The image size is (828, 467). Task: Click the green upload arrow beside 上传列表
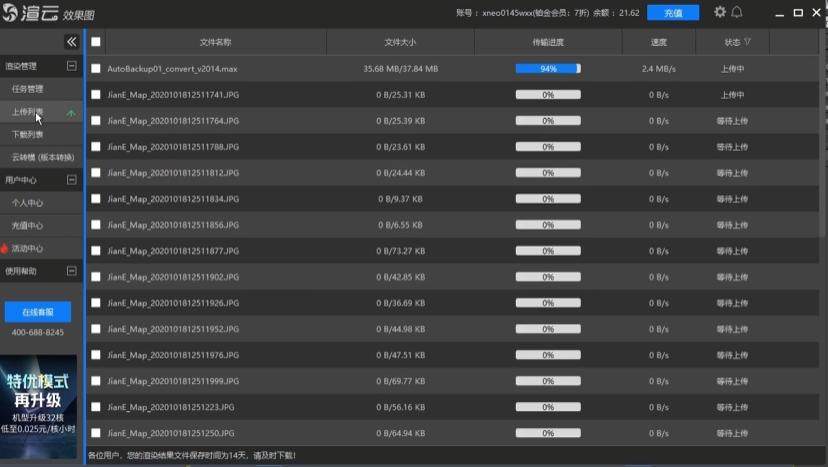tap(70, 113)
